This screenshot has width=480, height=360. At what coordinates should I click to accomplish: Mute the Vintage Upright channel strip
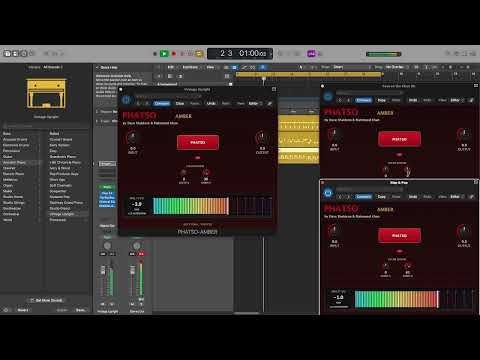tap(103, 304)
